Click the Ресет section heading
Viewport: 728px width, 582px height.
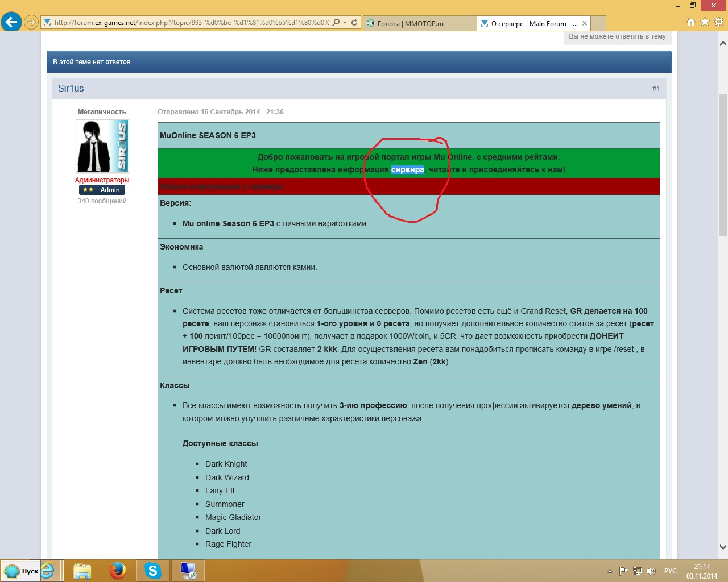coord(171,290)
